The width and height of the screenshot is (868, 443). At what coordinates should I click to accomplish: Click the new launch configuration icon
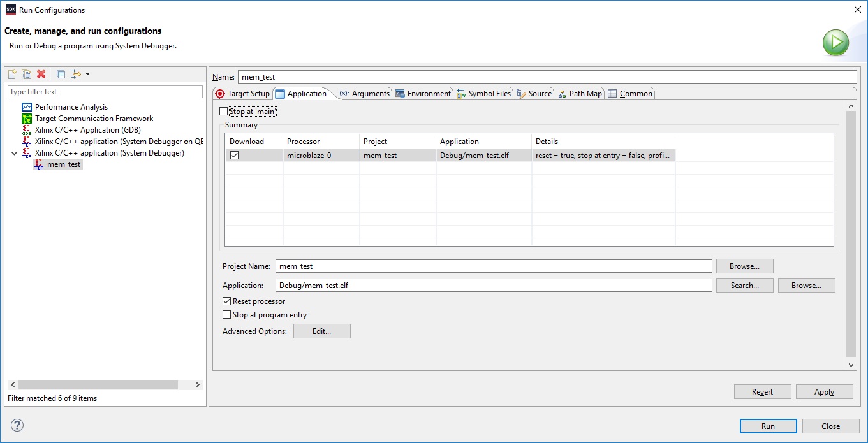click(x=12, y=74)
